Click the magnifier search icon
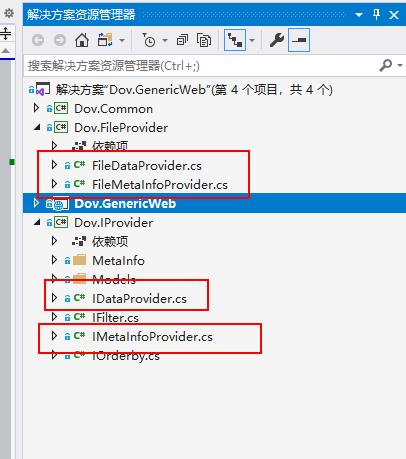Image resolution: width=406 pixels, height=459 pixels. [386, 65]
